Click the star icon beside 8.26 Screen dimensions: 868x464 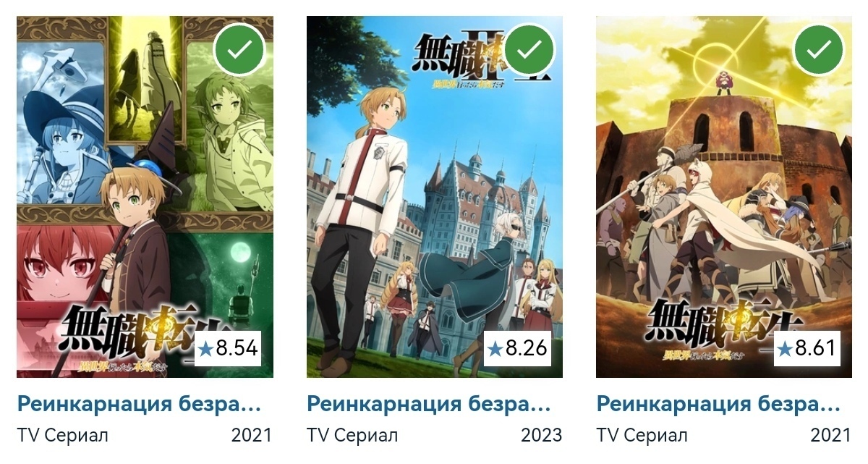tap(495, 350)
